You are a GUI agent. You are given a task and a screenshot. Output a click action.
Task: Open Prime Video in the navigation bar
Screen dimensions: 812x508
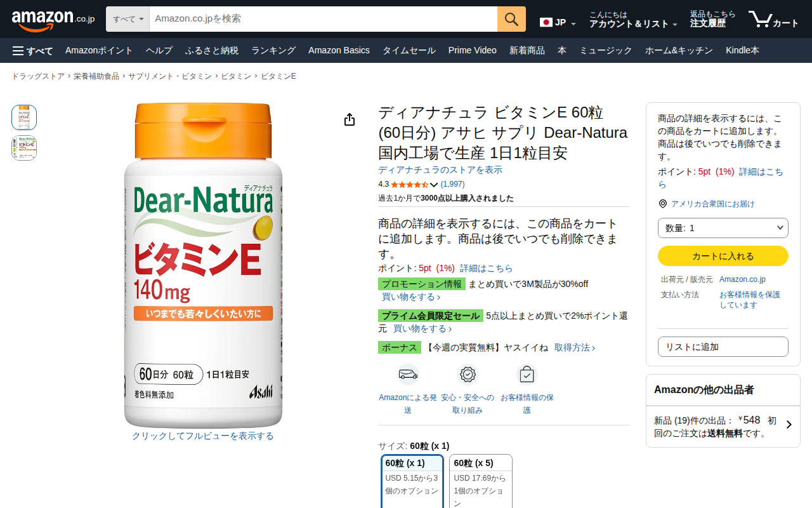(x=473, y=51)
